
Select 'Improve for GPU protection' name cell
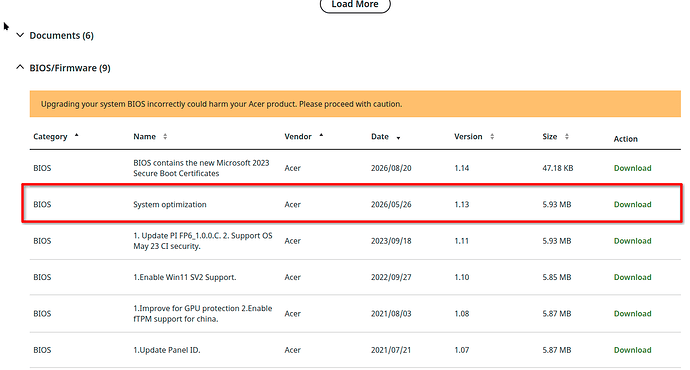pos(202,314)
